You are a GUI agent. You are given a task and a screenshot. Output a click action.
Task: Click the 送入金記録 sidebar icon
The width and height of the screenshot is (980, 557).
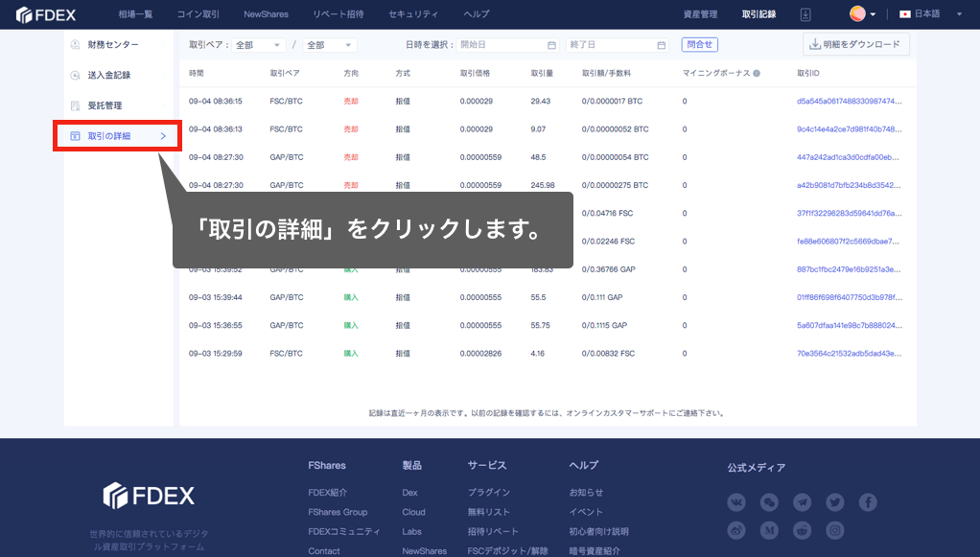pos(75,75)
